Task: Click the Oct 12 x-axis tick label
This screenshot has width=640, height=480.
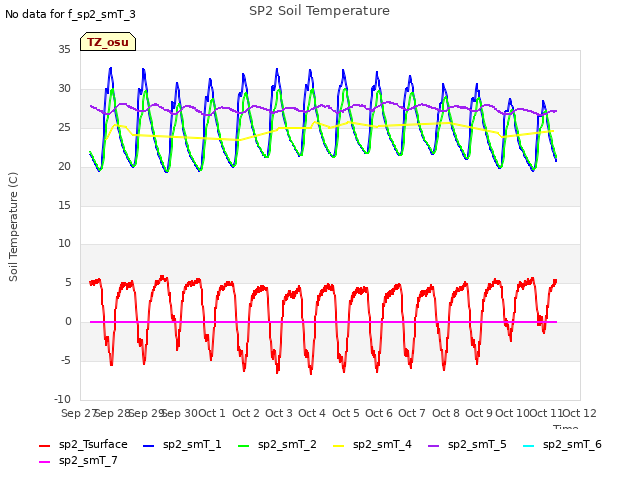Action: click(x=580, y=413)
